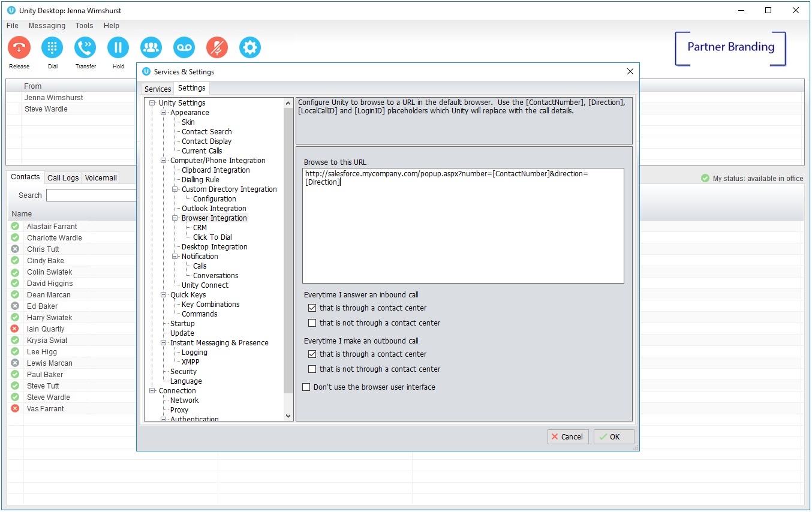812x512 pixels.
Task: Collapse Custom Directory Integration node
Action: pos(175,189)
